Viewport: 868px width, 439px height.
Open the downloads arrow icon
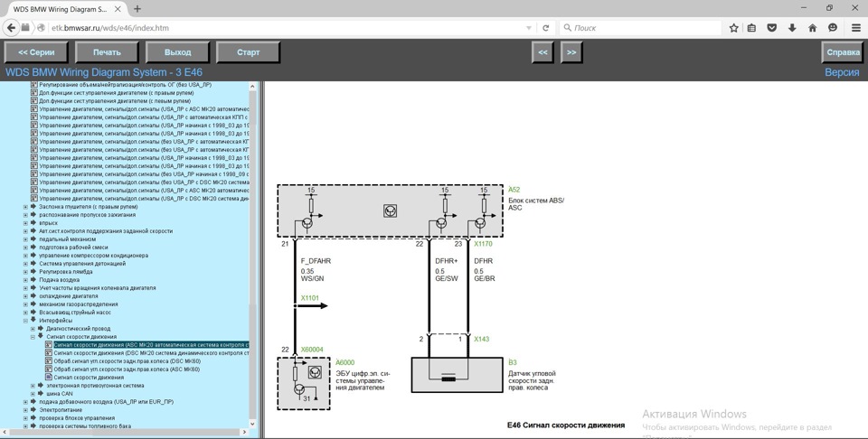point(792,28)
